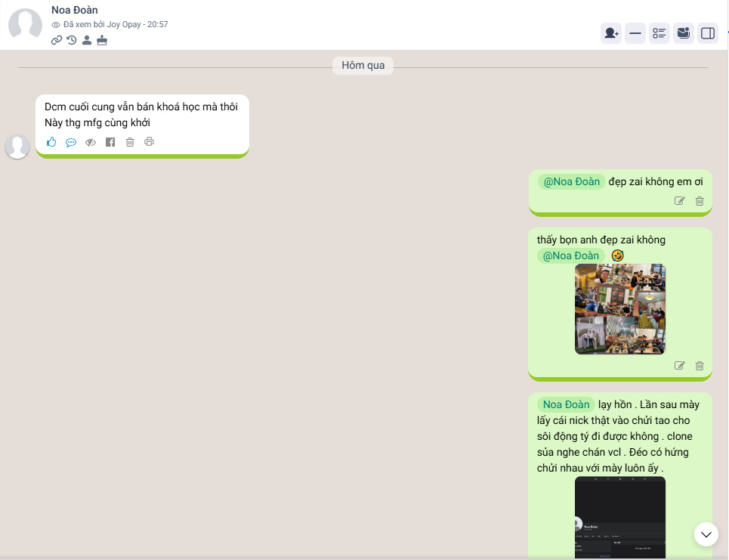Click the add user icon in header

(611, 33)
